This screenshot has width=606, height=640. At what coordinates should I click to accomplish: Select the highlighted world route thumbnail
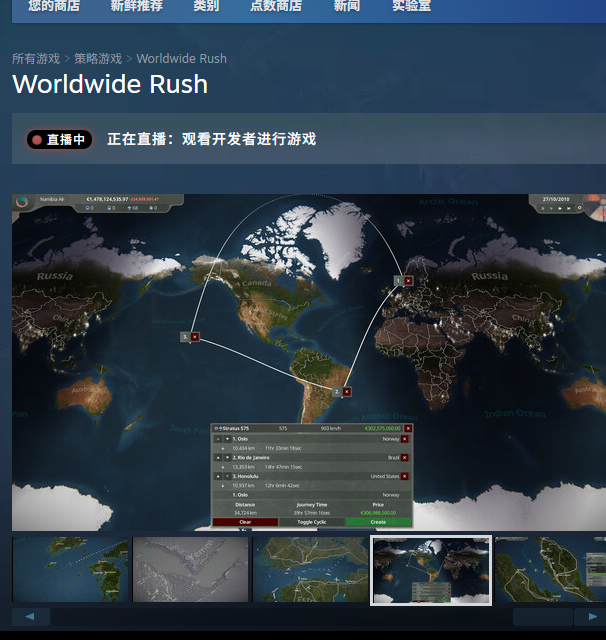coord(431,570)
